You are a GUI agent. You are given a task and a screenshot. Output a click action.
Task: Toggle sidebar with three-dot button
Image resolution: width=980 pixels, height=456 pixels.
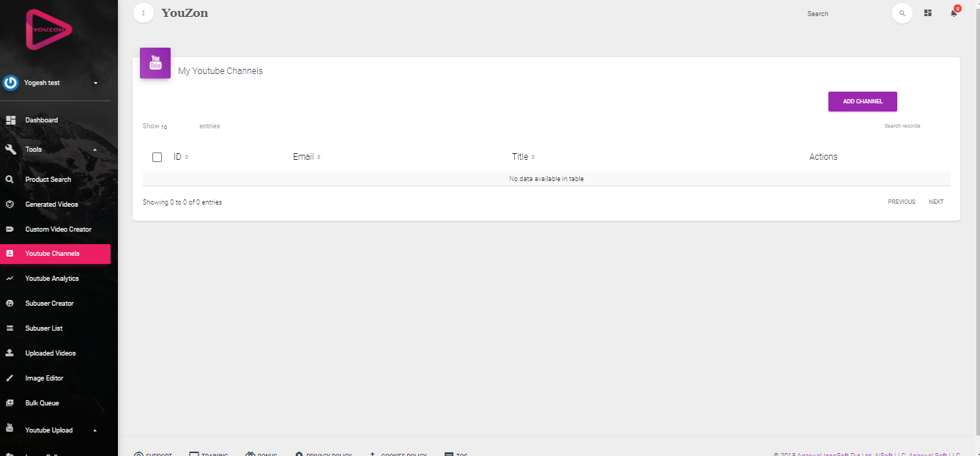tap(144, 13)
